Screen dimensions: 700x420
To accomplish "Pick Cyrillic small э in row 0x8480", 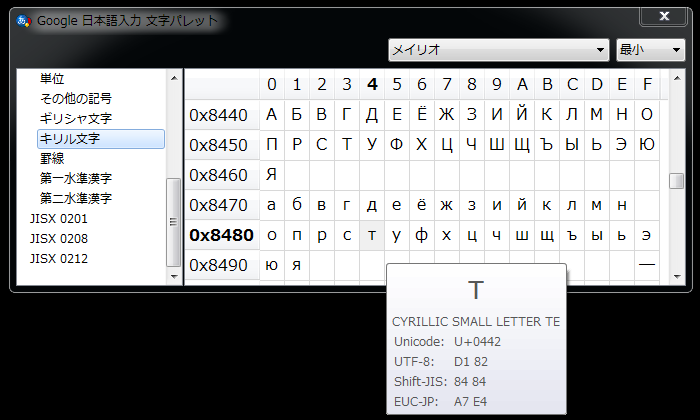I will click(647, 235).
